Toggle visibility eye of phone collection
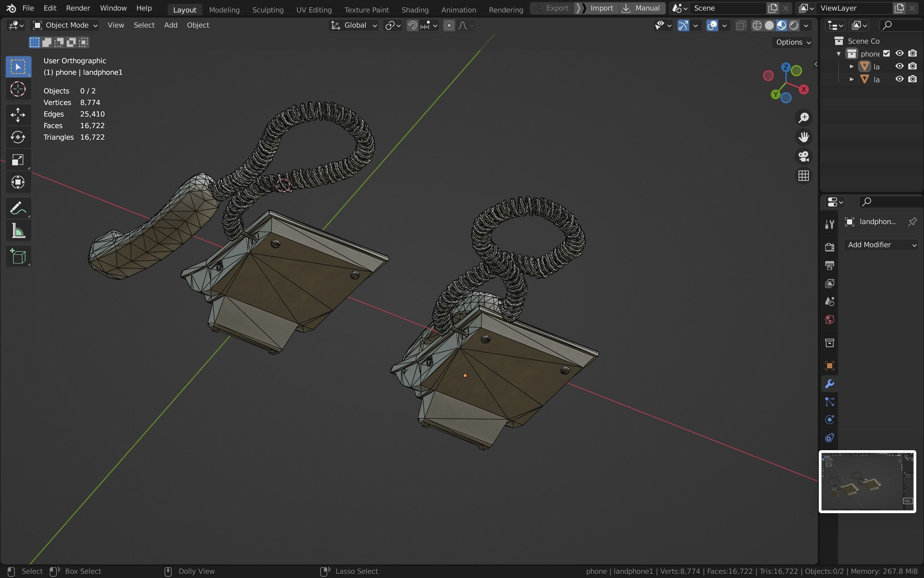The height and width of the screenshot is (578, 924). click(x=900, y=54)
